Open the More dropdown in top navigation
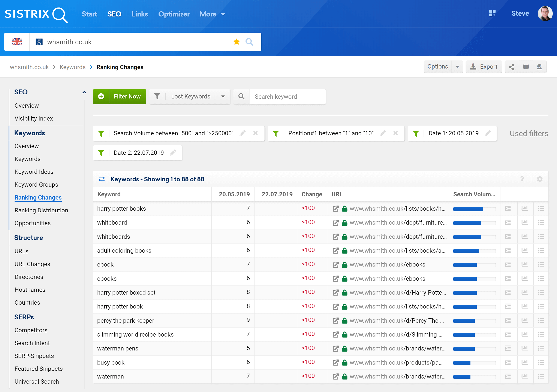Screen dimensions: 557x392 (212, 14)
